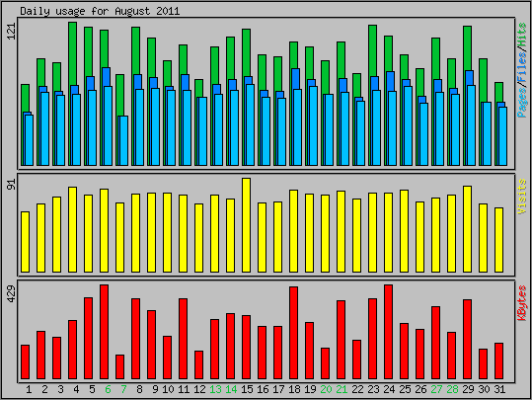Image resolution: width=532 pixels, height=400 pixels.
Task: Select the yellow Visits bar for day 1
Action: 25,242
